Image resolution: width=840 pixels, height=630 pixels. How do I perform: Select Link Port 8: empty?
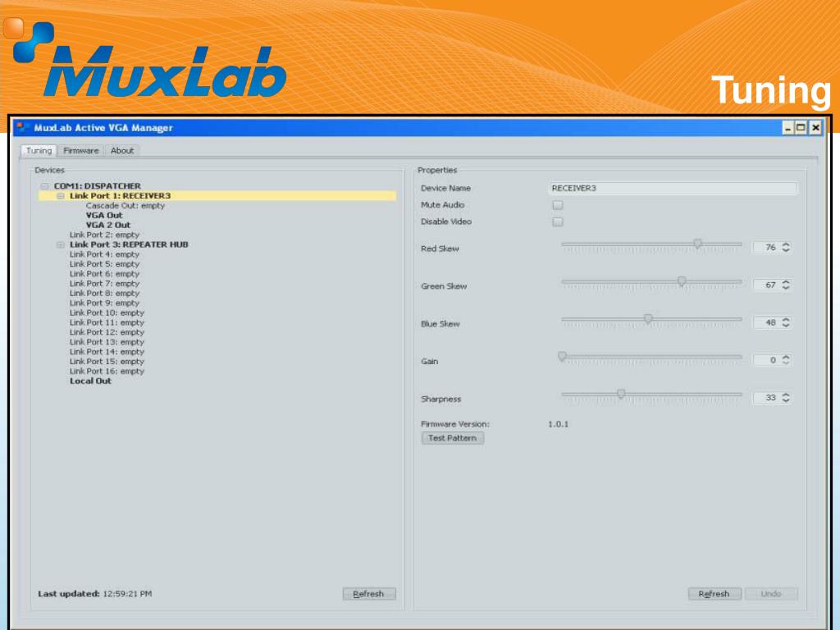(x=104, y=293)
